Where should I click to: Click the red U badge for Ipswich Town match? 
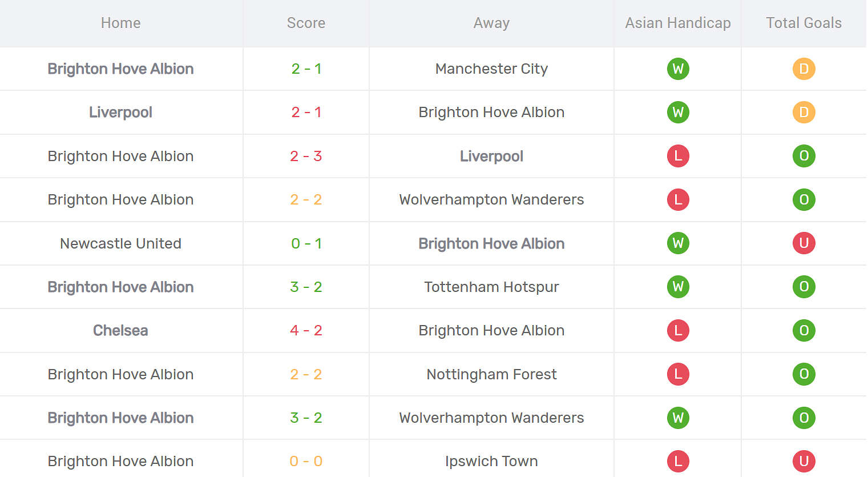[x=804, y=461]
